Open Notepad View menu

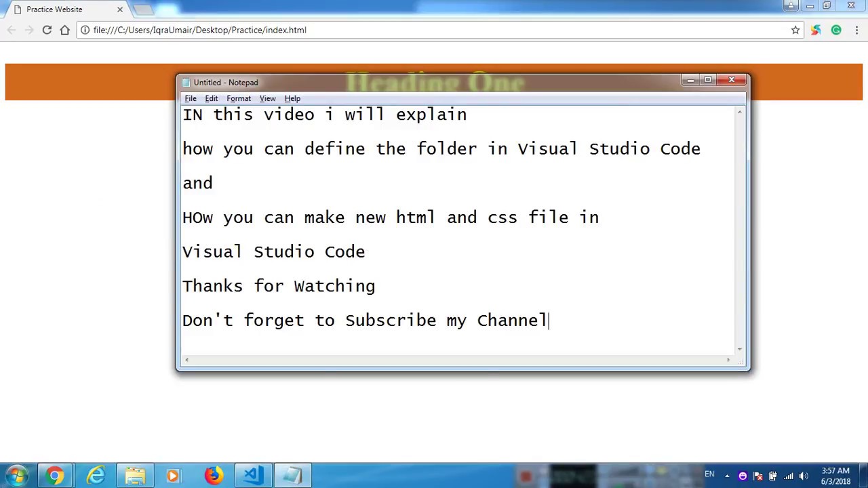tap(267, 98)
